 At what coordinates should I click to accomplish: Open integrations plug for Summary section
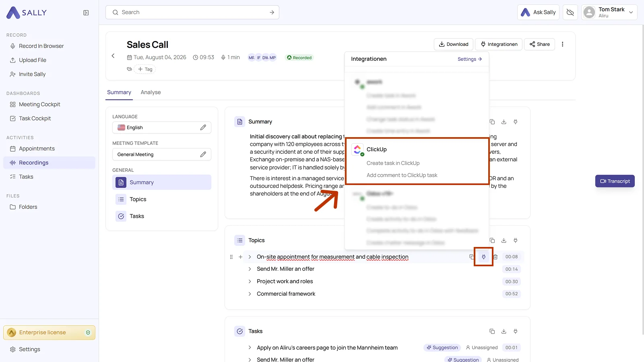(516, 122)
